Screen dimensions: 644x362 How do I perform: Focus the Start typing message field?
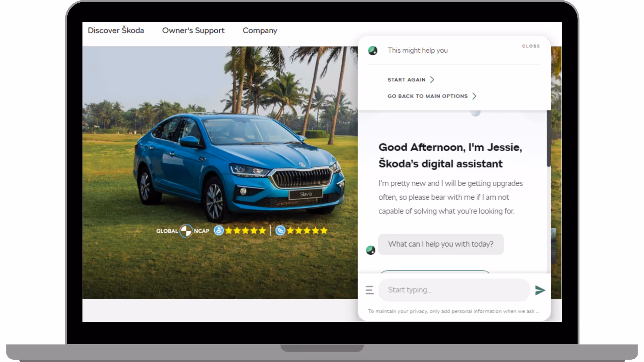click(454, 290)
